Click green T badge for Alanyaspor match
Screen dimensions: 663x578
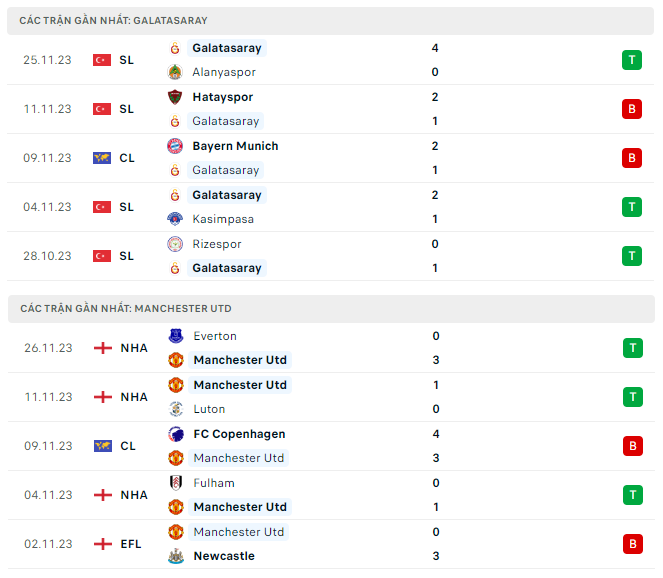coord(631,60)
